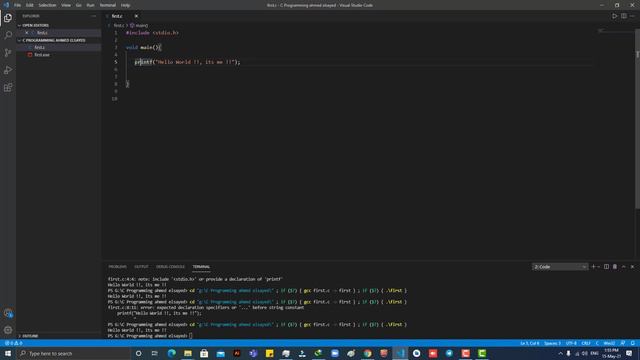
Task: Open Google Chrome from the taskbar
Action: click(367, 353)
